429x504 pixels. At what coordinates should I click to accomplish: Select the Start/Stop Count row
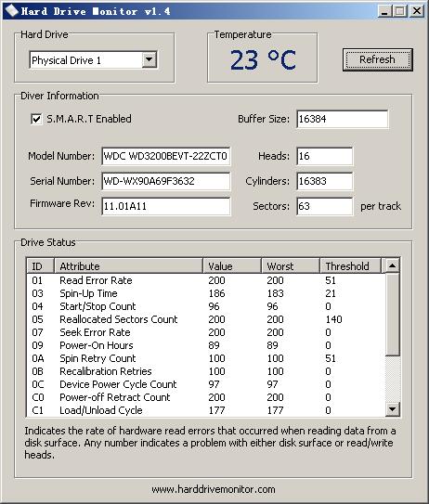206,306
